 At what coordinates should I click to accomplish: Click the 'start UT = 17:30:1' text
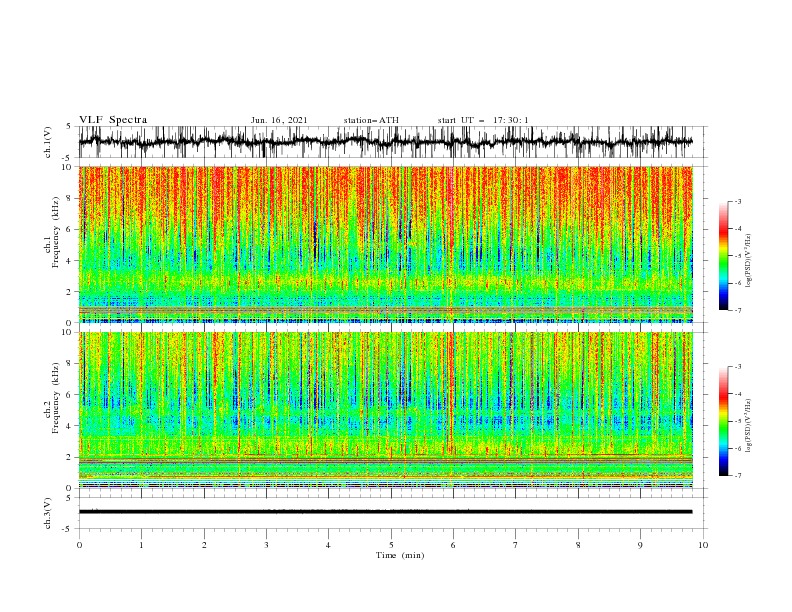[x=483, y=120]
